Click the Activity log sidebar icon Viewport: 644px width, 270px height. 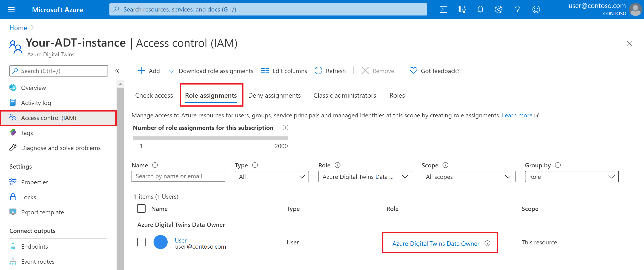13,102
